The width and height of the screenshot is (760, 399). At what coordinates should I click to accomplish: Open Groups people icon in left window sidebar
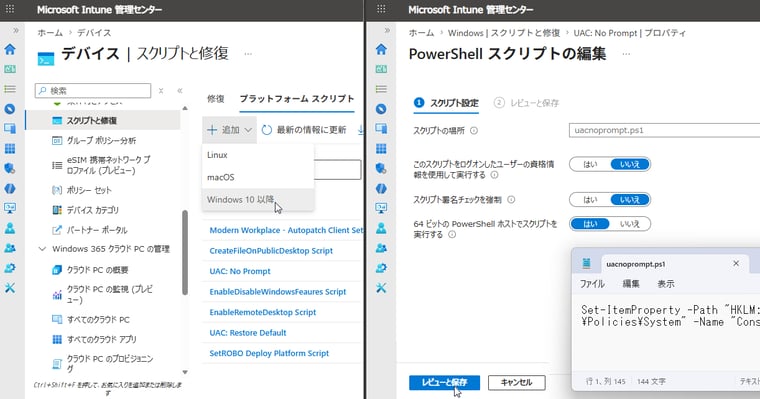[x=10, y=248]
